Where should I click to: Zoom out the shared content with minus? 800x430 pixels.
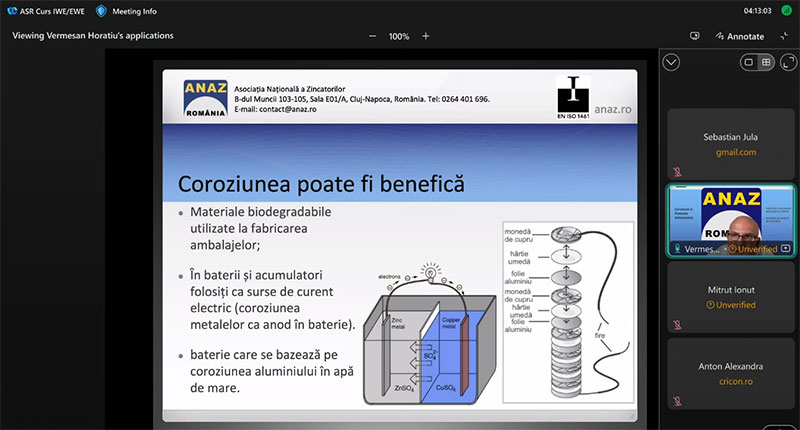(372, 36)
